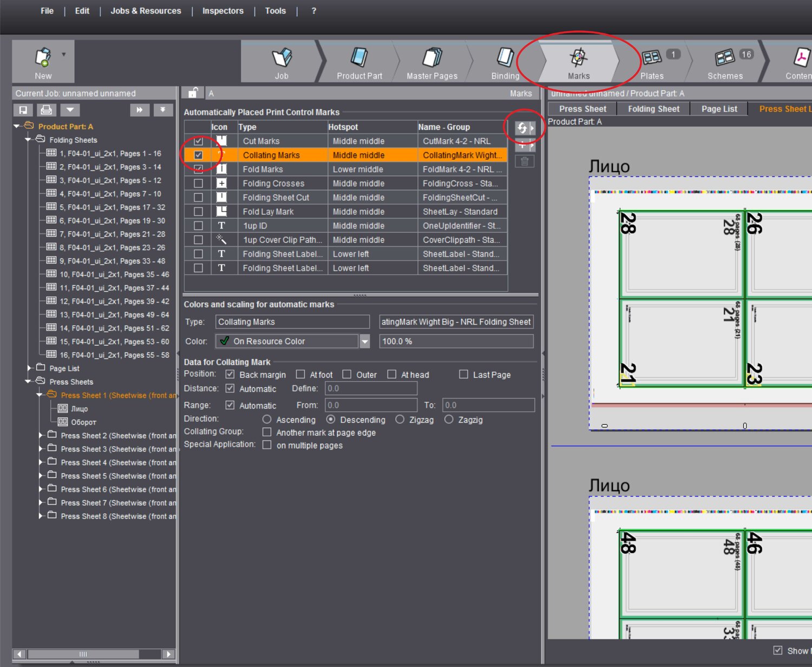Select Ascending direction radio button
Image resolution: width=812 pixels, height=667 pixels.
point(267,420)
